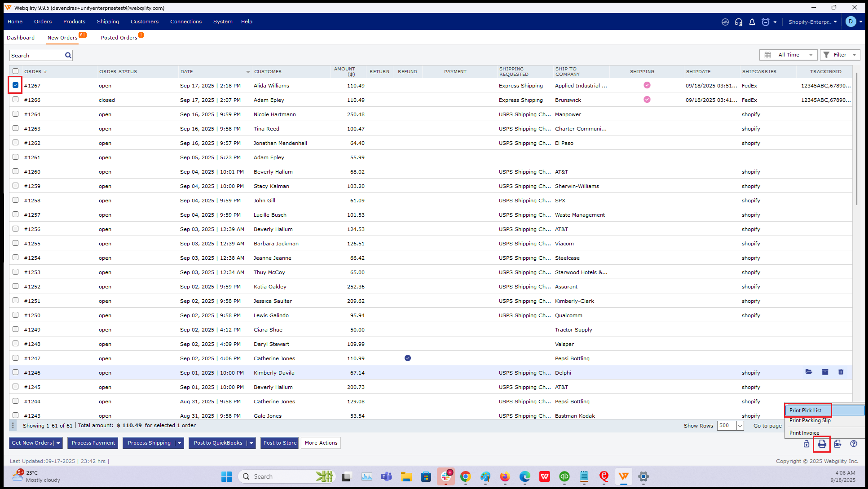Image resolution: width=868 pixels, height=489 pixels.
Task: Click the printer icon in bottom toolbar
Action: (x=822, y=444)
